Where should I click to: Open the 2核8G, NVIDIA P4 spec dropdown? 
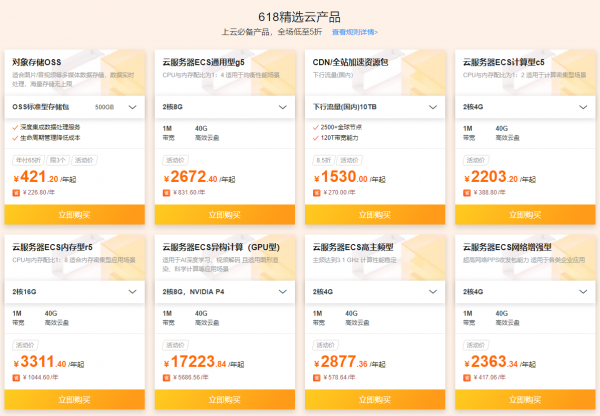[223, 290]
